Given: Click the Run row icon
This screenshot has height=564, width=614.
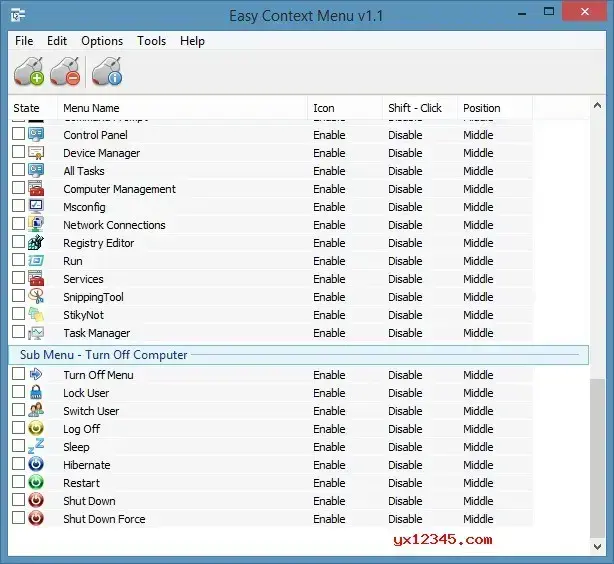Looking at the screenshot, I should pyautogui.click(x=36, y=260).
